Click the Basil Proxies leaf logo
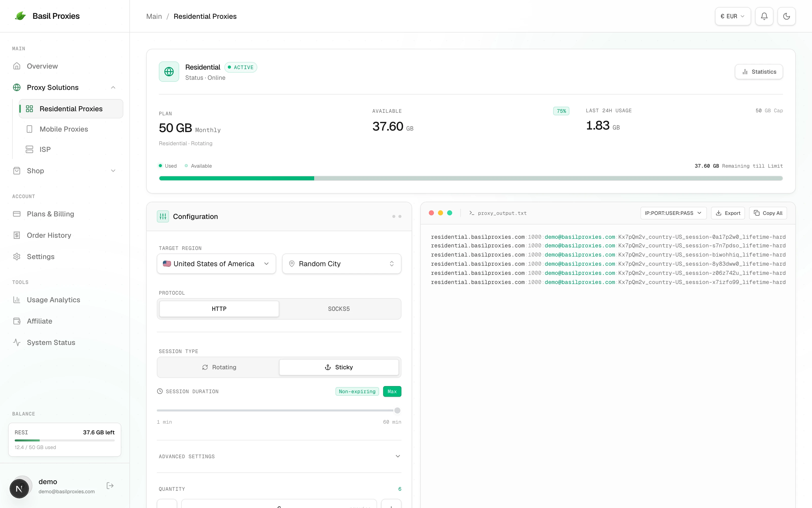 pos(21,16)
